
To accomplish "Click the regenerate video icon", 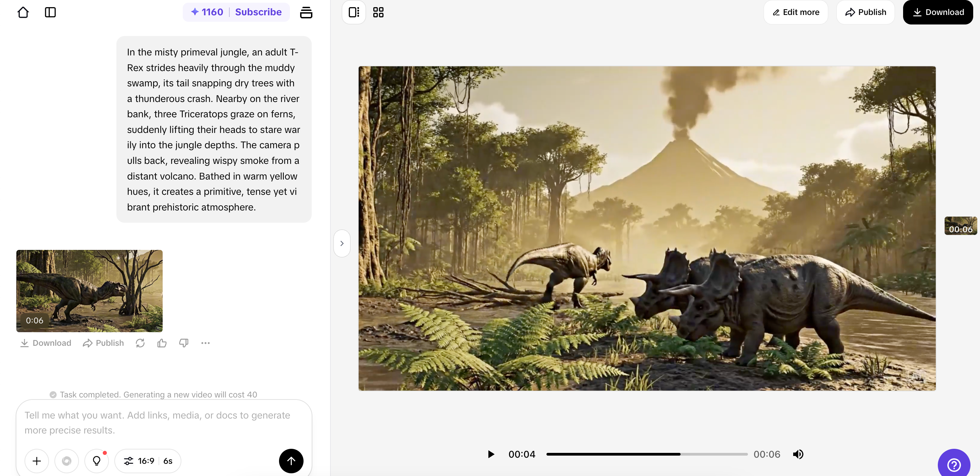I will point(140,343).
